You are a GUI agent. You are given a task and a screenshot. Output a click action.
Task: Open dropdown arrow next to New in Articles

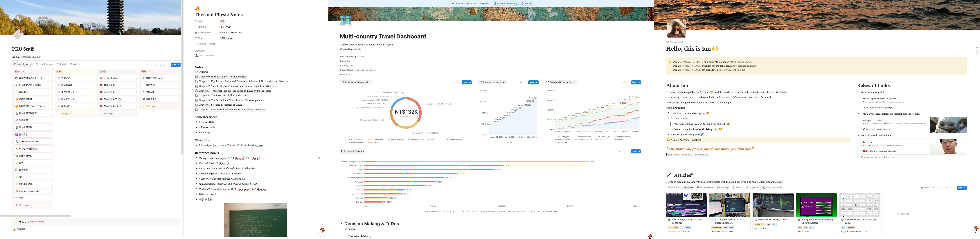click(x=965, y=187)
